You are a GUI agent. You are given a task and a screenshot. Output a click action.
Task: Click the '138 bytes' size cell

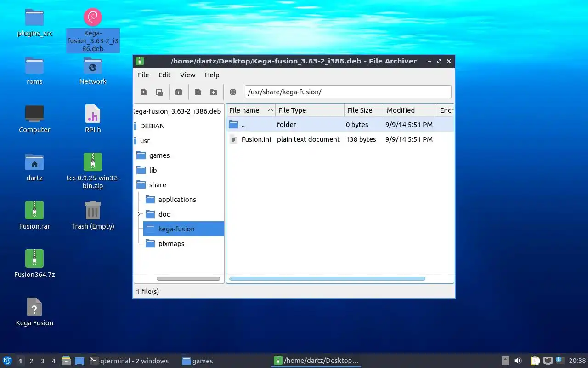point(361,139)
